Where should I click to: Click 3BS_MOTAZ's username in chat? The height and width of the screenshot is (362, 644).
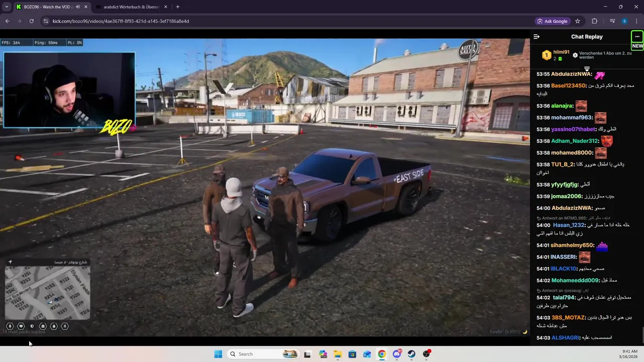pyautogui.click(x=569, y=318)
